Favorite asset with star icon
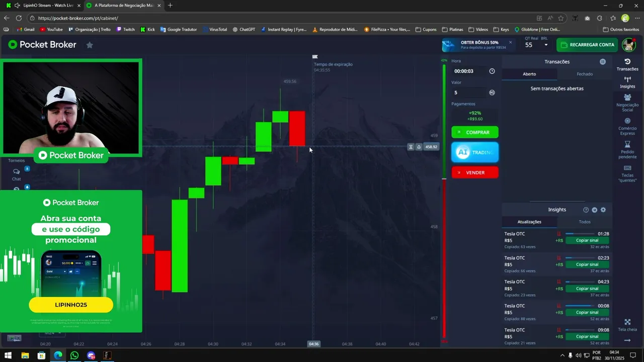The height and width of the screenshot is (362, 644). 90,45
